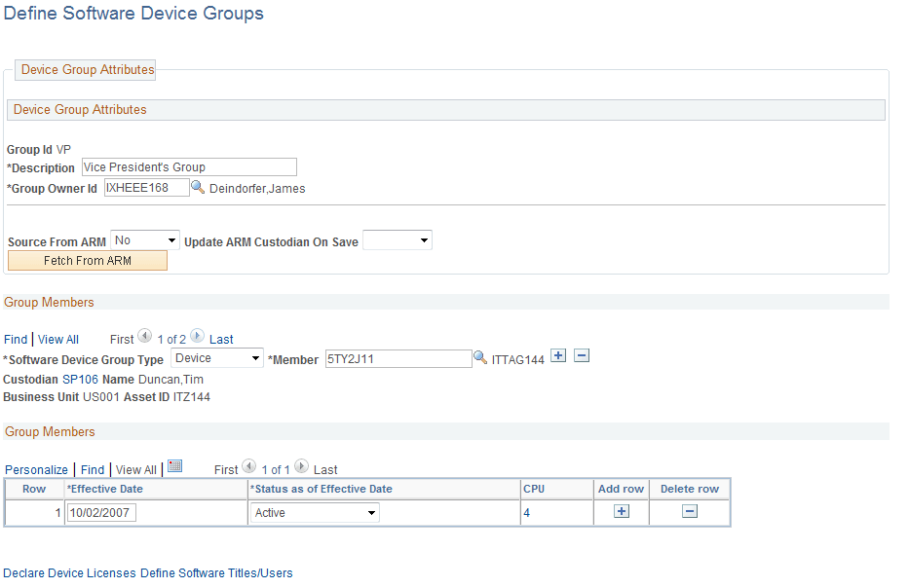Add a grid row with the Add row plus icon

(621, 511)
